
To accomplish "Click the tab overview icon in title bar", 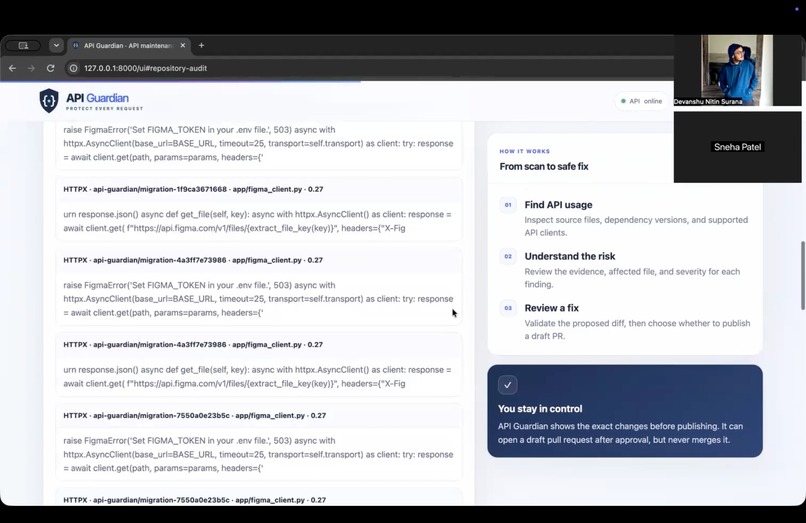I will click(23, 45).
